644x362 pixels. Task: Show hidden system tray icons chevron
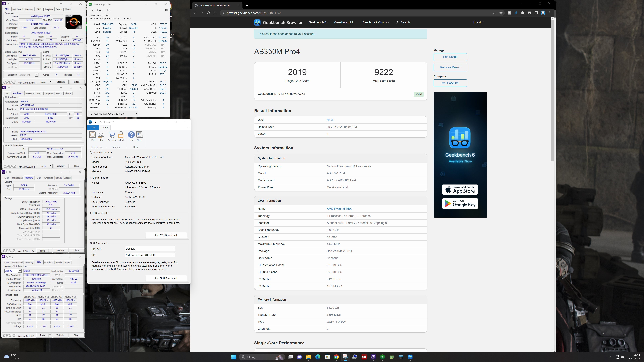[611, 357]
